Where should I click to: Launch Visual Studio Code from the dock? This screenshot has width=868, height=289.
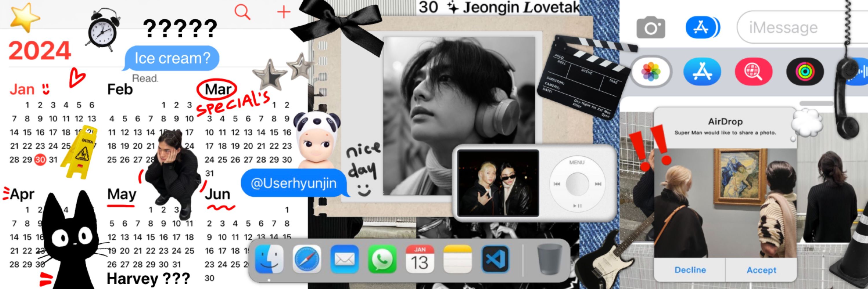pyautogui.click(x=495, y=260)
